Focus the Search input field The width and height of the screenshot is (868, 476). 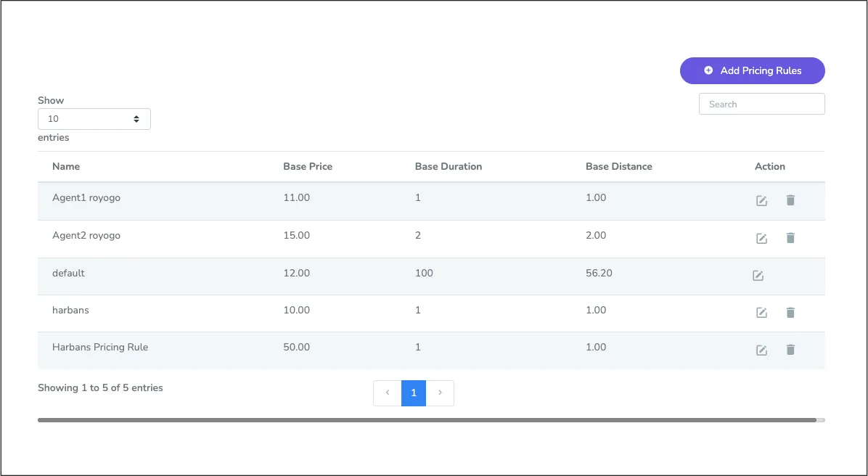(761, 104)
